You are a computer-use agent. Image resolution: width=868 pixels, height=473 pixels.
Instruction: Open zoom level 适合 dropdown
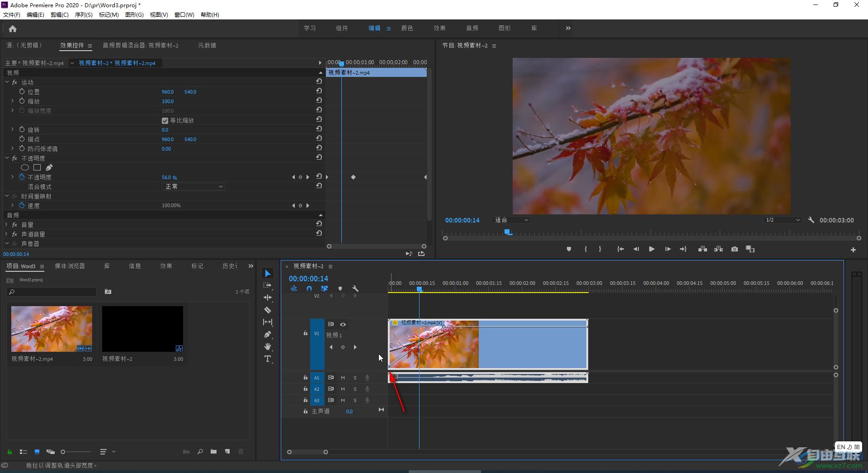[511, 220]
